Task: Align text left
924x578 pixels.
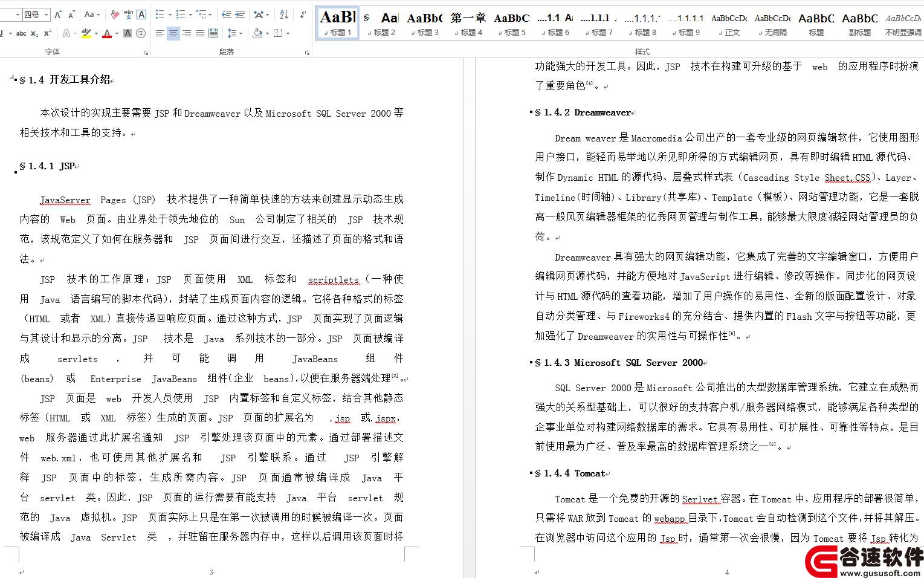Action: point(160,33)
